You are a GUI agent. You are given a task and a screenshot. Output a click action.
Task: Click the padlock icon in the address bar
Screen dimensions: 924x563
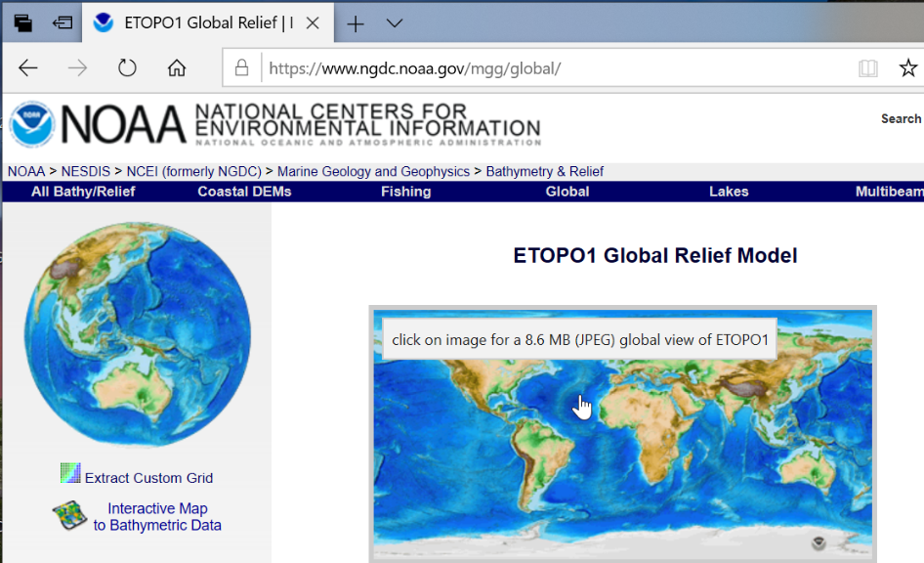pos(240,67)
